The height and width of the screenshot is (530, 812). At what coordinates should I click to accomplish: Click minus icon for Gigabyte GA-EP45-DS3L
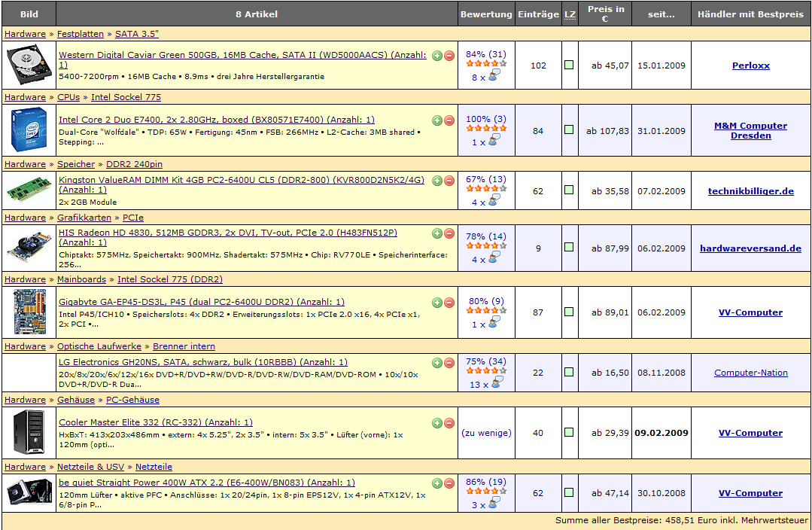[449, 302]
